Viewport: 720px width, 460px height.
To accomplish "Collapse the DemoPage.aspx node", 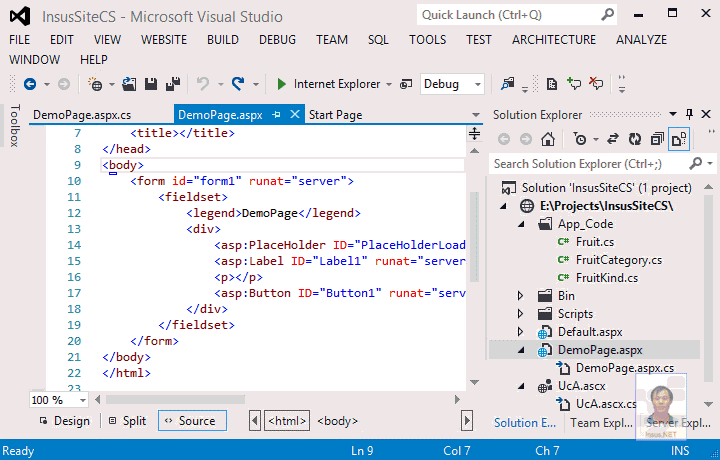I will (x=521, y=350).
